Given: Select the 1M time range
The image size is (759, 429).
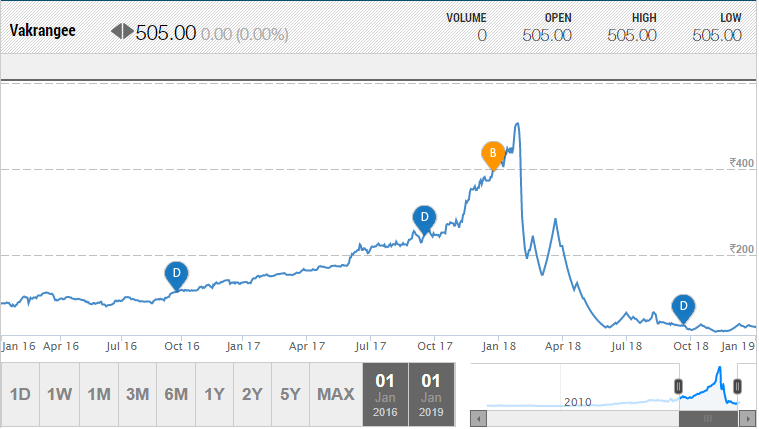Looking at the screenshot, I should coord(99,394).
